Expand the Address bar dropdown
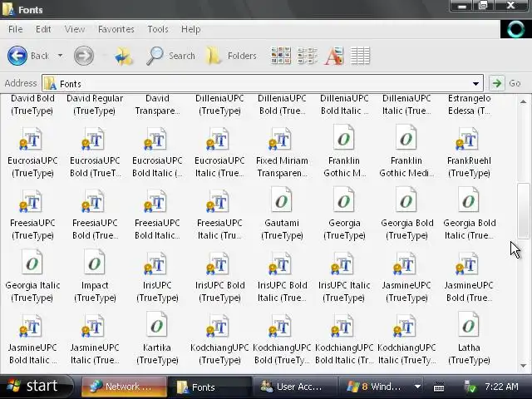Image resolution: width=532 pixels, height=399 pixels. 475,83
